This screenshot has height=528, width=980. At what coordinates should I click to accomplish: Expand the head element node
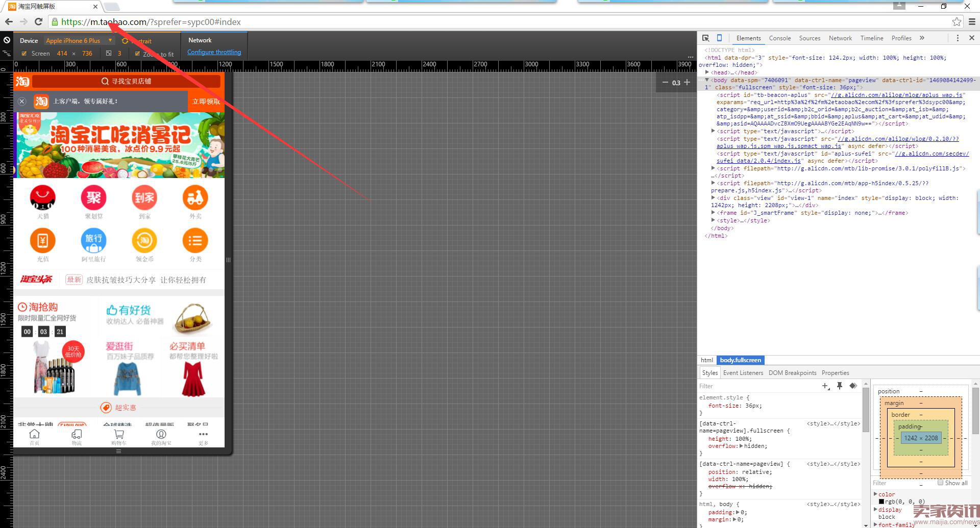(707, 72)
